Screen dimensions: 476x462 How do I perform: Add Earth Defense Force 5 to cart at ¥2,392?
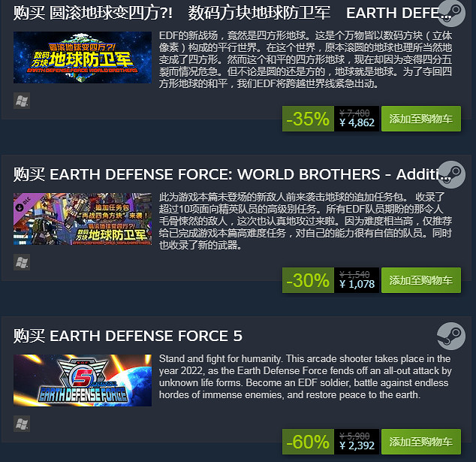(421, 442)
